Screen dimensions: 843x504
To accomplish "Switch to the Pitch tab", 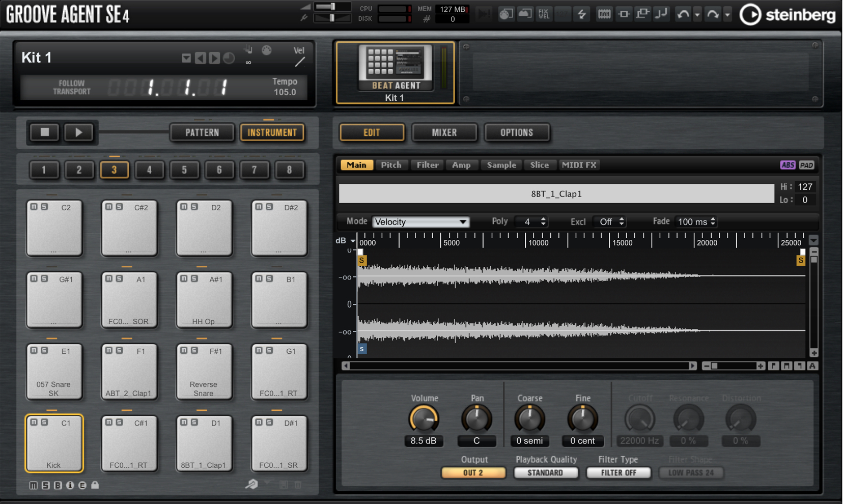I will pyautogui.click(x=391, y=165).
